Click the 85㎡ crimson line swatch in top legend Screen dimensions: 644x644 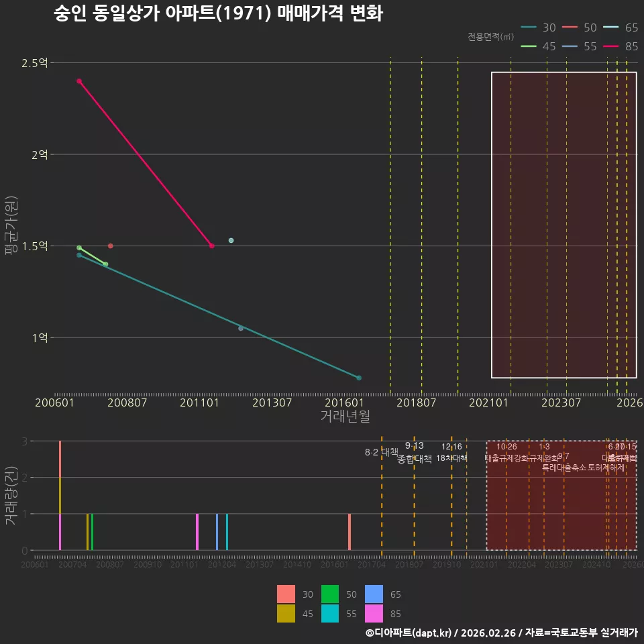(610, 46)
